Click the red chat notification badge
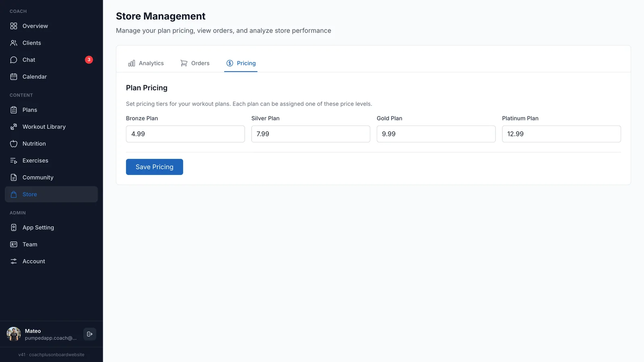Viewport: 644px width, 362px height. coord(89,60)
